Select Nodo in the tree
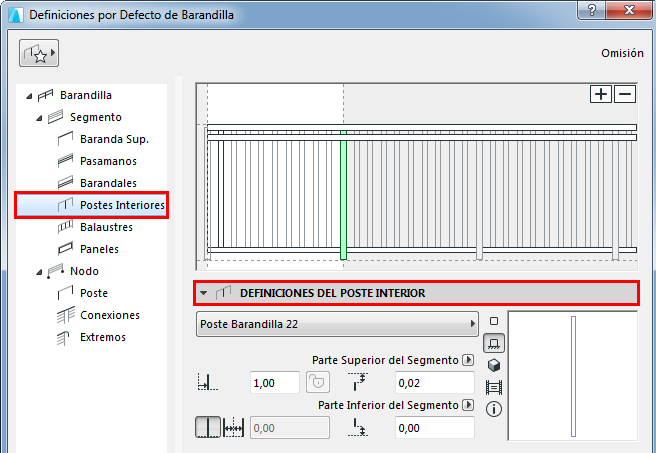Viewport: 656px width, 453px height. [85, 271]
